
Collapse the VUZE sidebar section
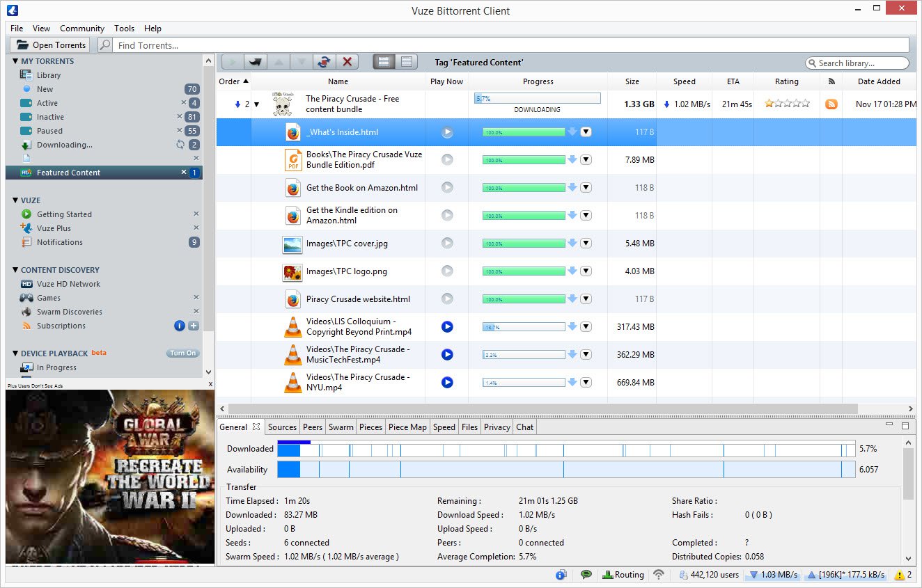pyautogui.click(x=15, y=200)
